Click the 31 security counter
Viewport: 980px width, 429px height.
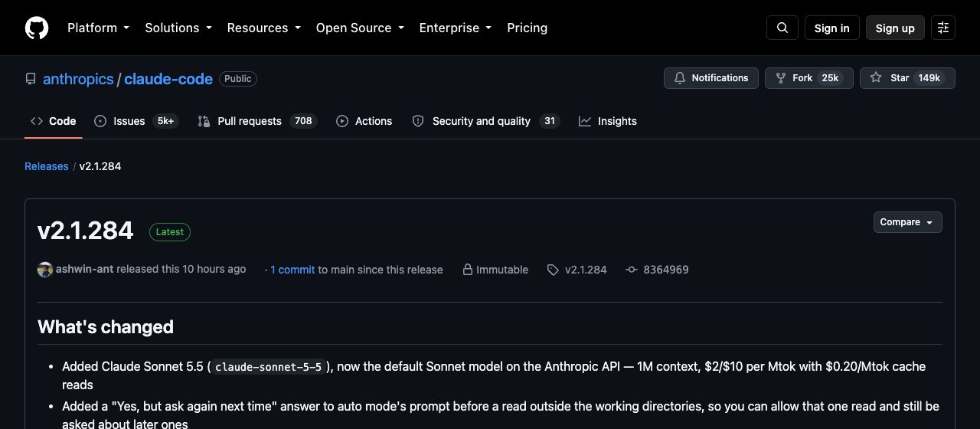[x=549, y=121]
